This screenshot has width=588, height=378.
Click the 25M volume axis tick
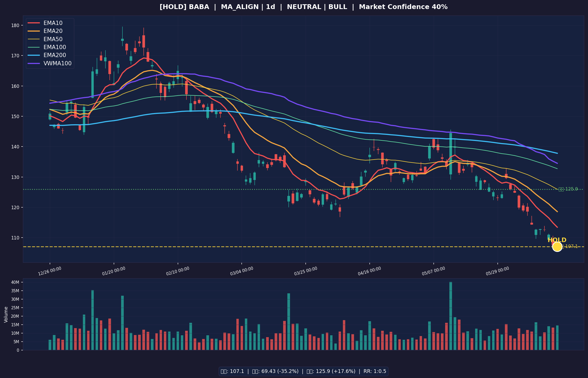(x=15, y=308)
